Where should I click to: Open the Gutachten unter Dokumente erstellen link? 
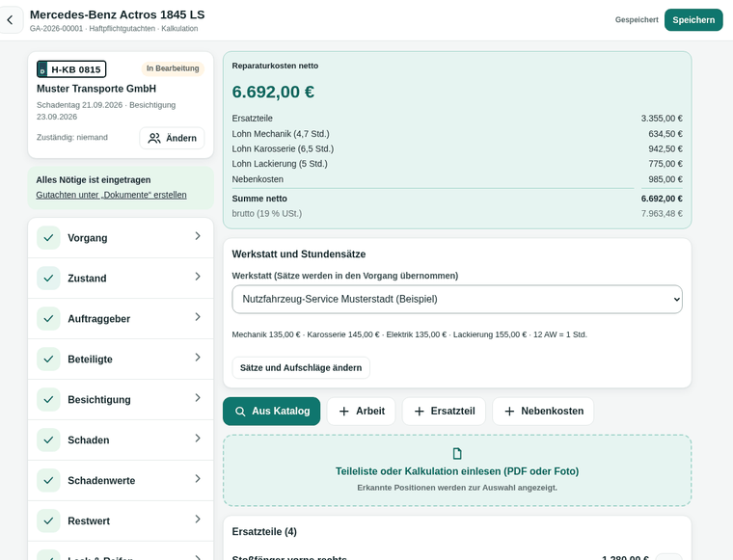point(111,195)
